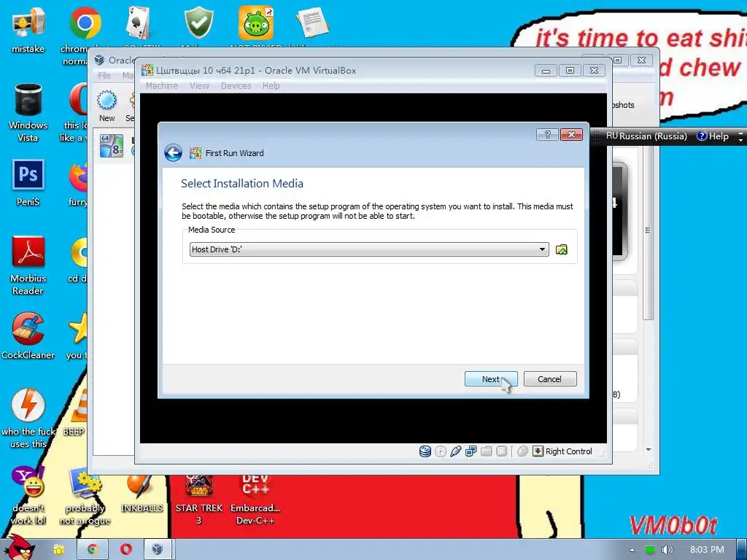747x560 pixels.
Task: Click the USB devices status icon
Action: tap(455, 451)
